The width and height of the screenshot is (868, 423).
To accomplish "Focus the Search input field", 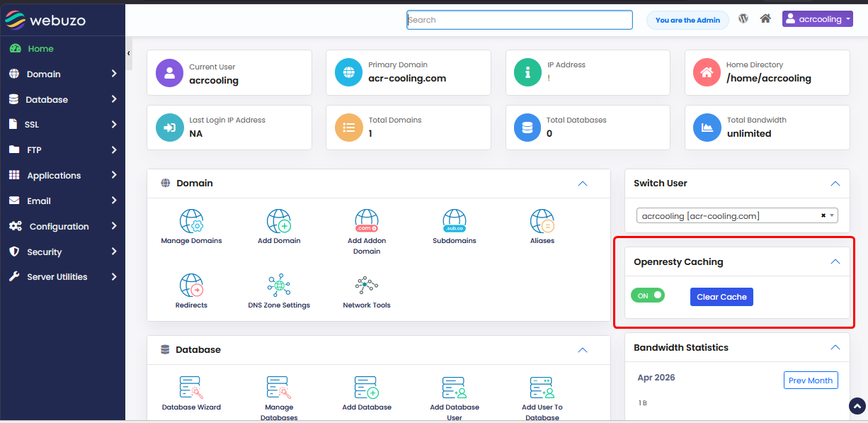I will point(520,20).
